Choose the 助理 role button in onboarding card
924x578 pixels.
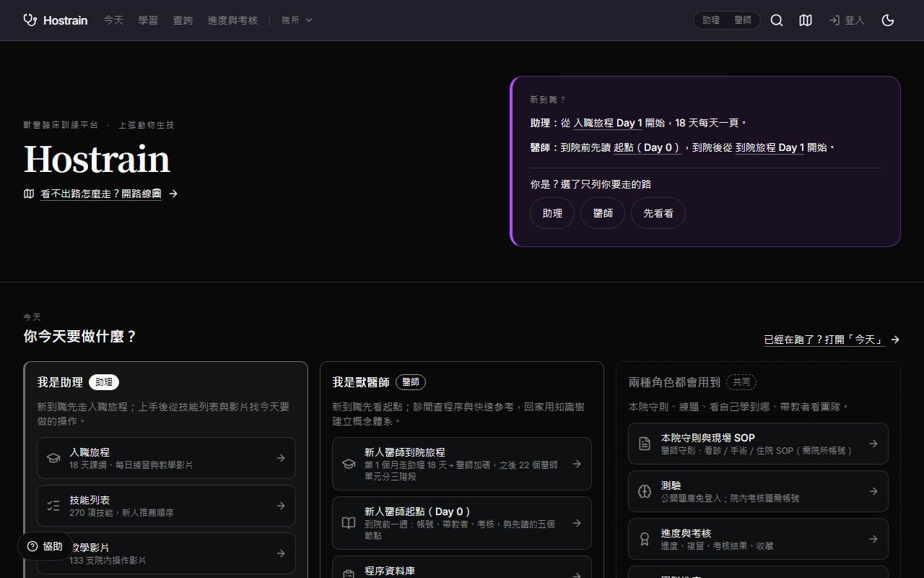[x=552, y=213]
